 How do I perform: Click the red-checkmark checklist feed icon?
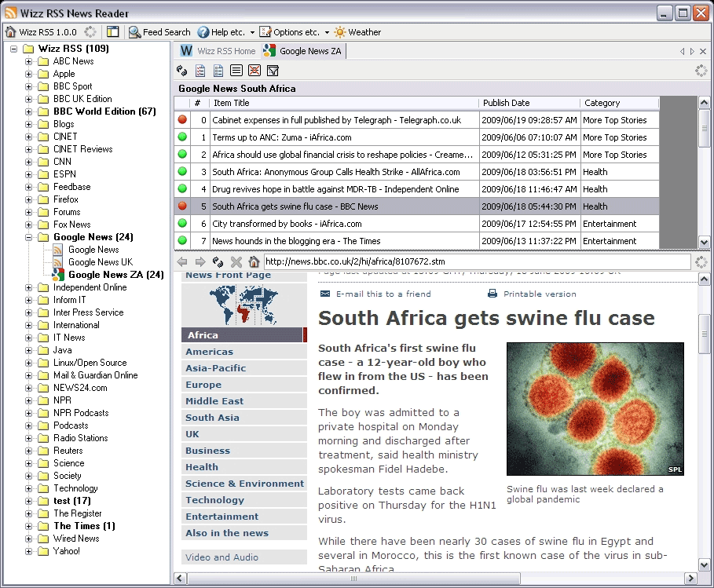point(200,71)
